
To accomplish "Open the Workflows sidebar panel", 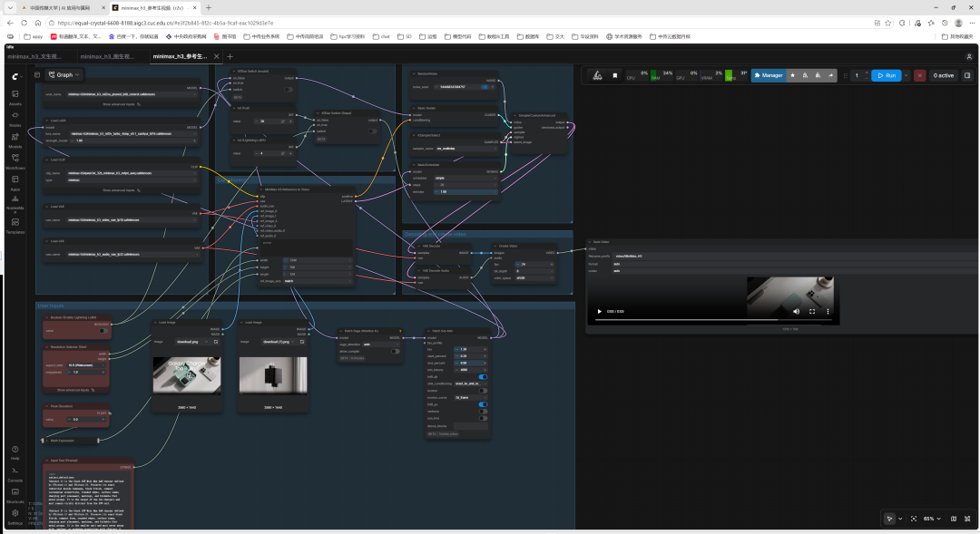I will 15,160.
